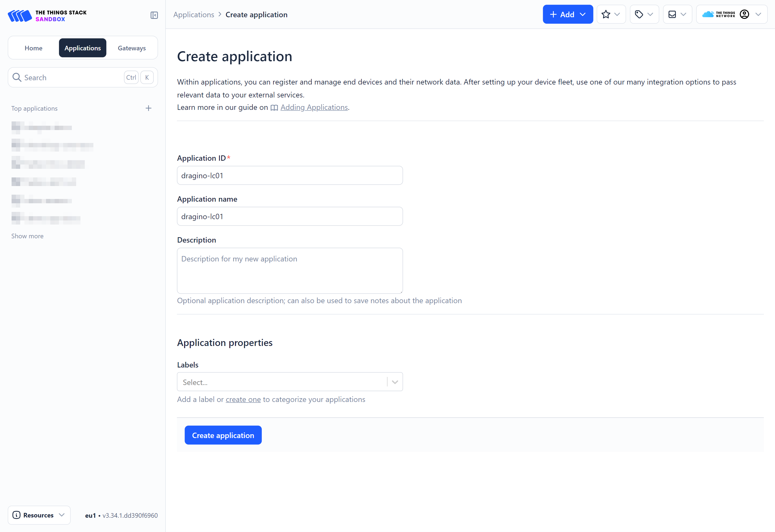
Task: Switch to the Home tab
Action: (x=33, y=48)
